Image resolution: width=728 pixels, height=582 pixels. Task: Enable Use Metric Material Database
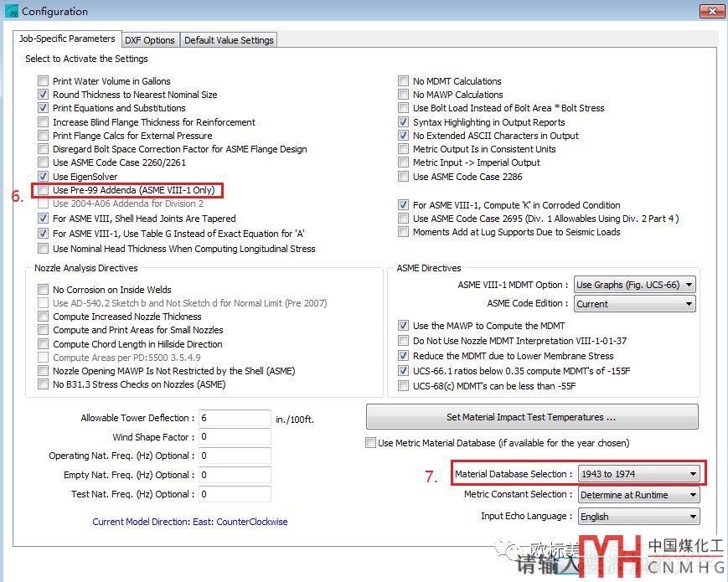370,443
